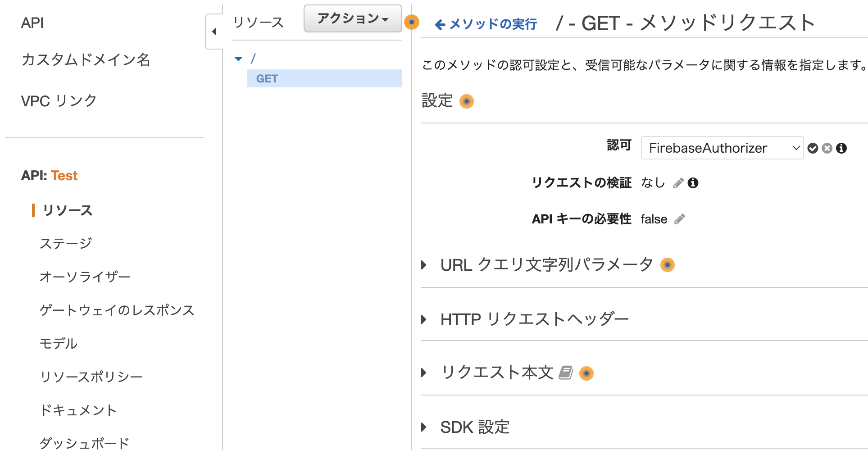Collapse the / resource tree node
This screenshot has width=868, height=450.
238,58
